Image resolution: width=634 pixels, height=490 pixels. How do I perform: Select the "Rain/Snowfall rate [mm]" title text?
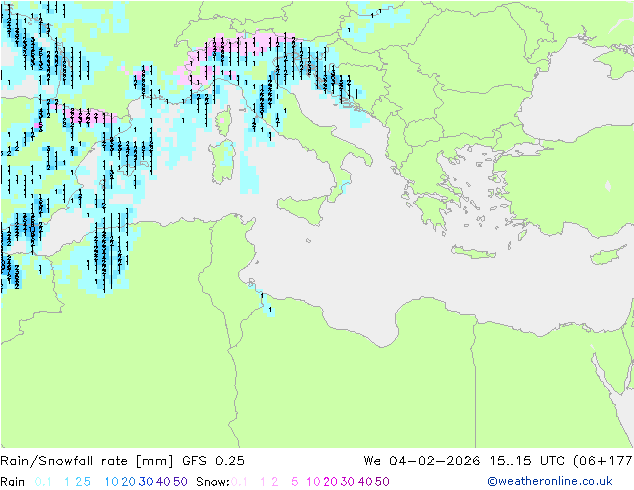click(87, 461)
